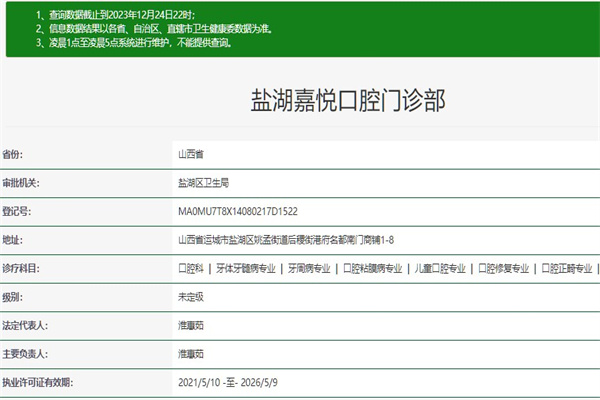The height and width of the screenshot is (400, 600).
Task: Click 牙体牙髓病专业 in the 诊疗科目 row
Action: [x=246, y=268]
